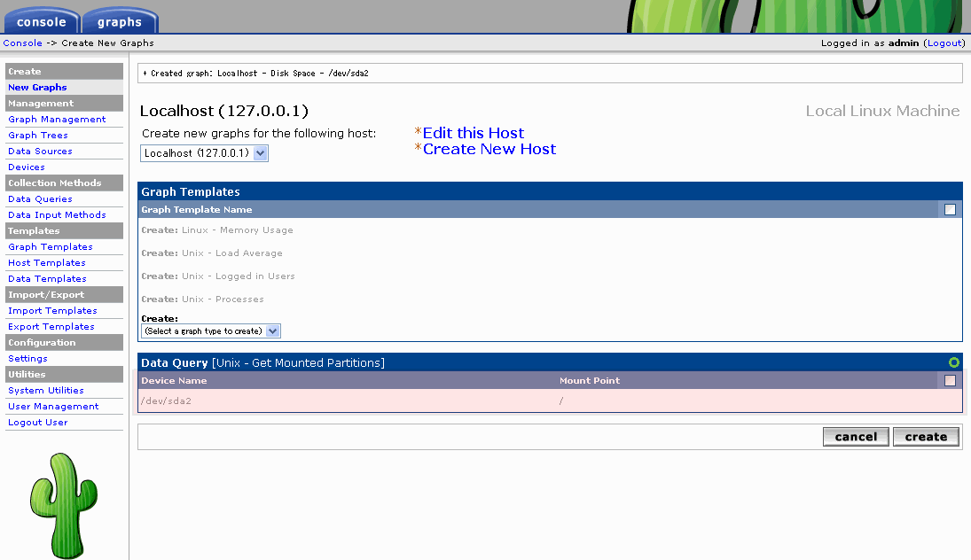Switch to the console tab
971x560 pixels.
point(41,21)
